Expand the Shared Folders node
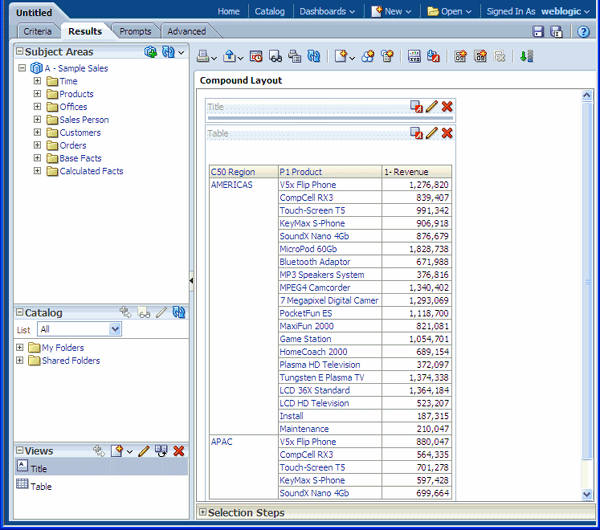Image resolution: width=600 pixels, height=530 pixels. tap(20, 361)
